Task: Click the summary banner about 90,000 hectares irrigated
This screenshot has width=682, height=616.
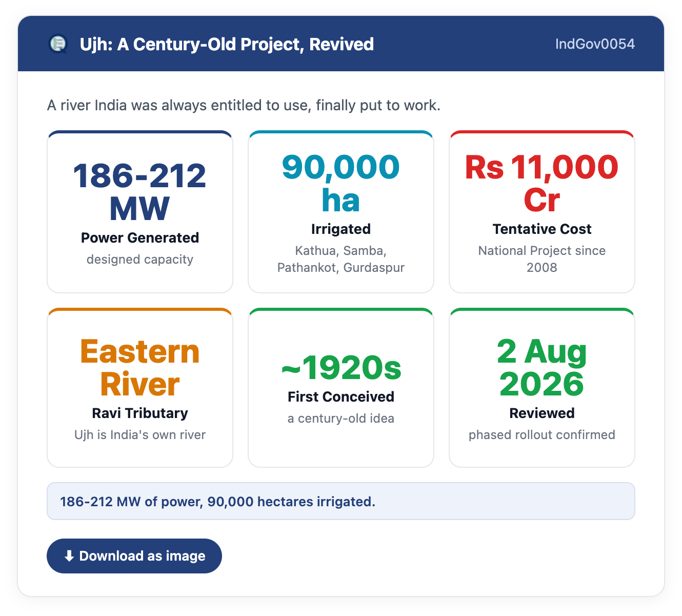Action: (341, 501)
